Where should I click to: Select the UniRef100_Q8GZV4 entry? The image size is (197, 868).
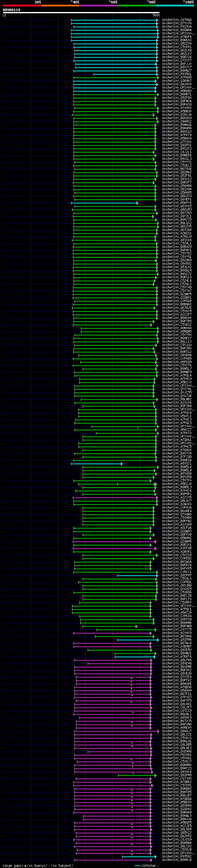click(x=177, y=43)
